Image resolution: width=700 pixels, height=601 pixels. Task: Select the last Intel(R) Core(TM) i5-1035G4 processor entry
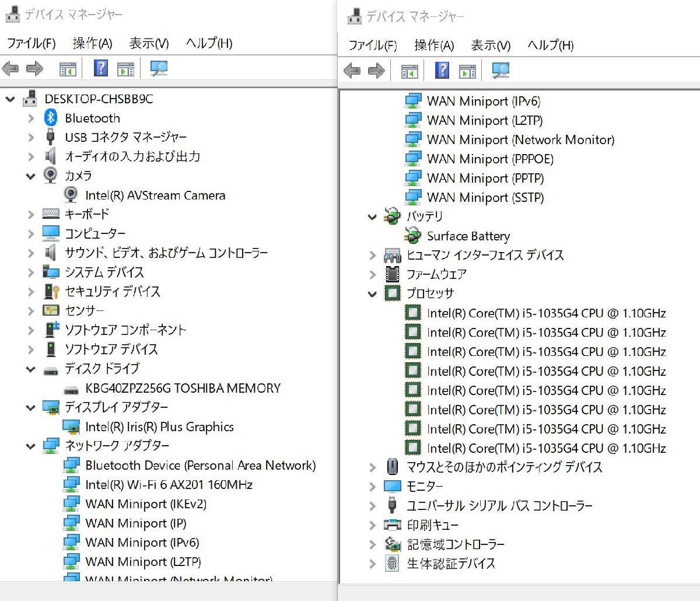546,448
